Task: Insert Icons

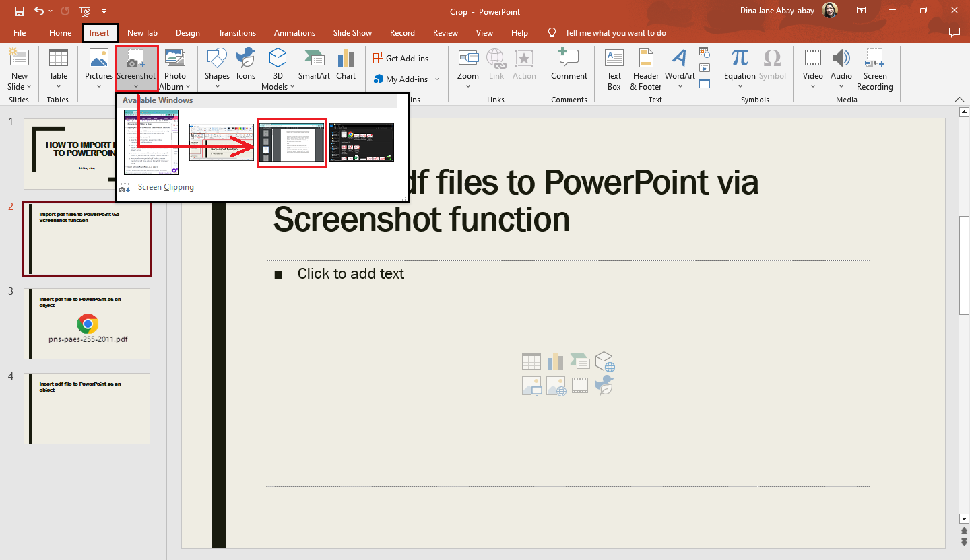Action: point(245,67)
